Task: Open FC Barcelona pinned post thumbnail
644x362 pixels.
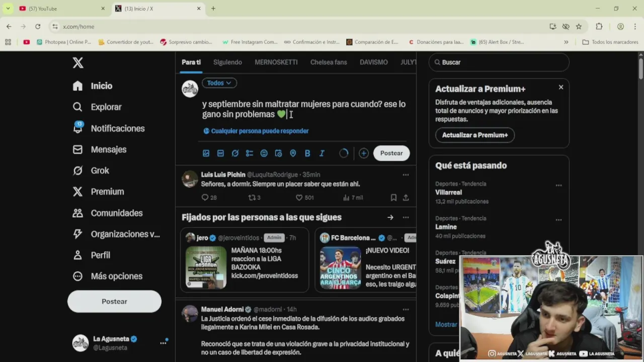Action: [x=341, y=267]
